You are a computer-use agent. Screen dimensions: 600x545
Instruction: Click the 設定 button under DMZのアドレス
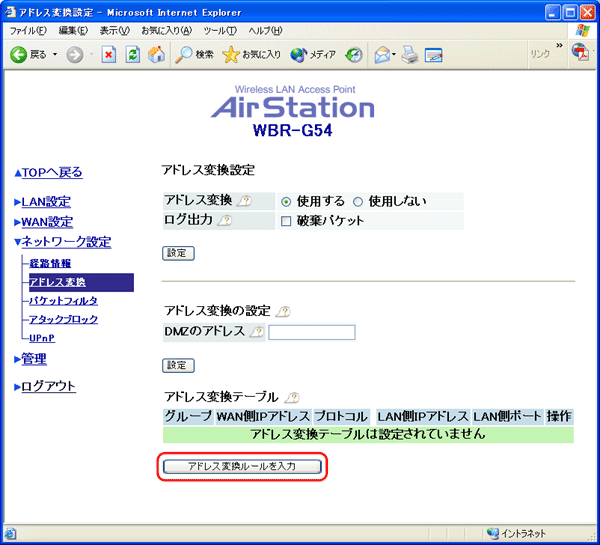[178, 366]
